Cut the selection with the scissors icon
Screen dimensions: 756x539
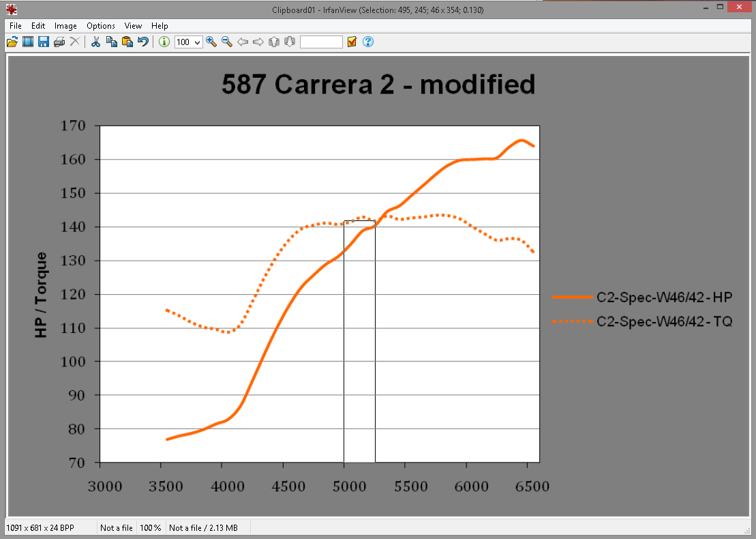(x=96, y=42)
